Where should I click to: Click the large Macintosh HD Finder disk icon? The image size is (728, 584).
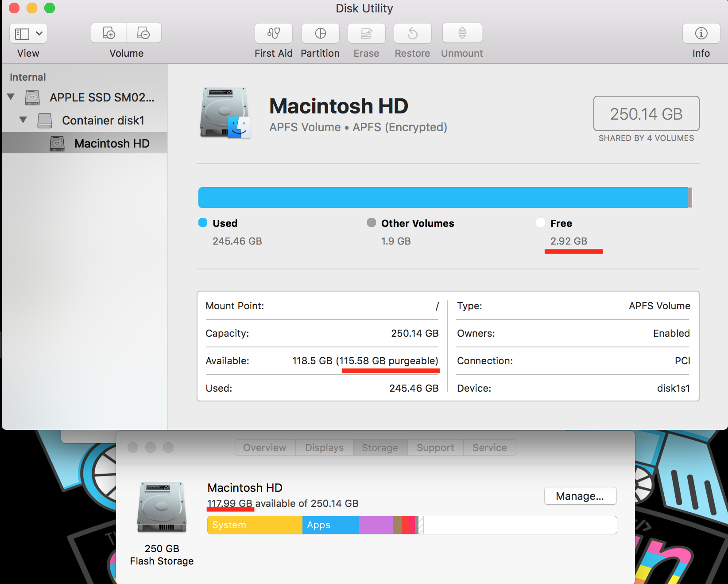(x=225, y=113)
